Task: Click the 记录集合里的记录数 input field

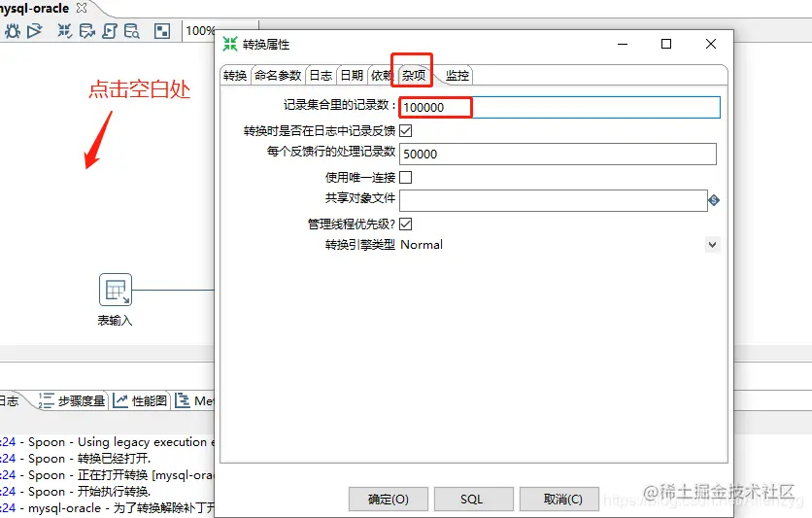Action: (559, 107)
